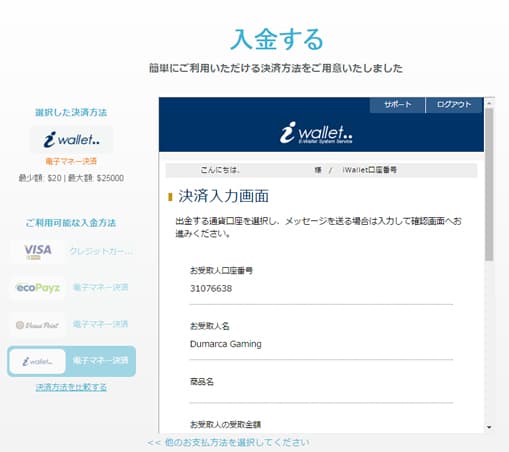Click recipient name Dumarca Gaming

click(x=226, y=344)
